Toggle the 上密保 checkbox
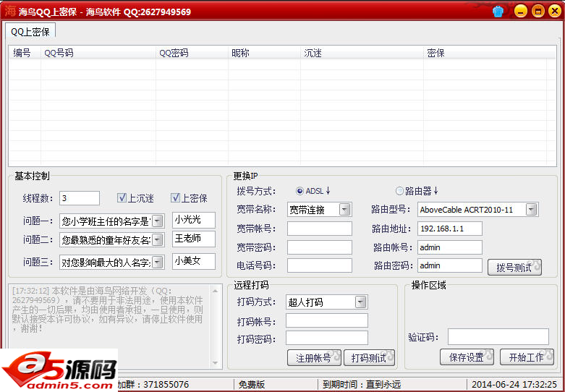 click(175, 197)
